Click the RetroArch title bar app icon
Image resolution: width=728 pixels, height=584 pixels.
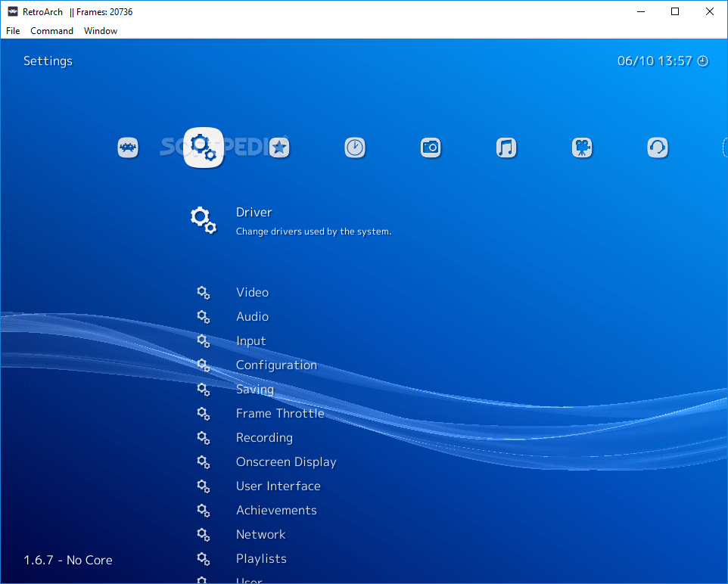tap(13, 11)
